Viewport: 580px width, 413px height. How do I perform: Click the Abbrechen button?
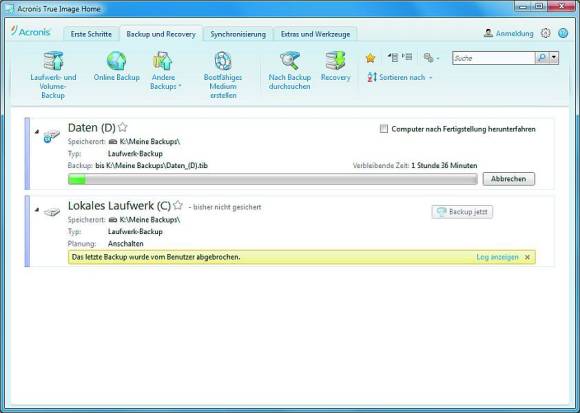tap(509, 179)
